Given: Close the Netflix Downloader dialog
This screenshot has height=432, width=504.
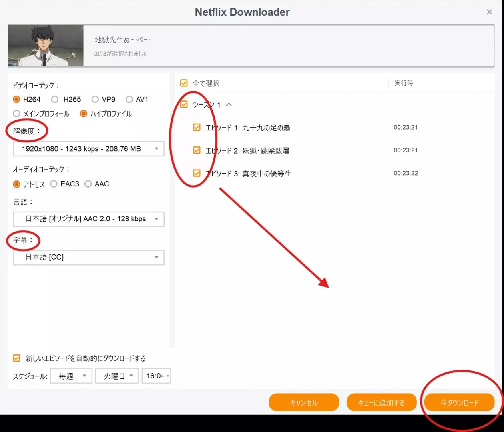Looking at the screenshot, I should click(489, 12).
